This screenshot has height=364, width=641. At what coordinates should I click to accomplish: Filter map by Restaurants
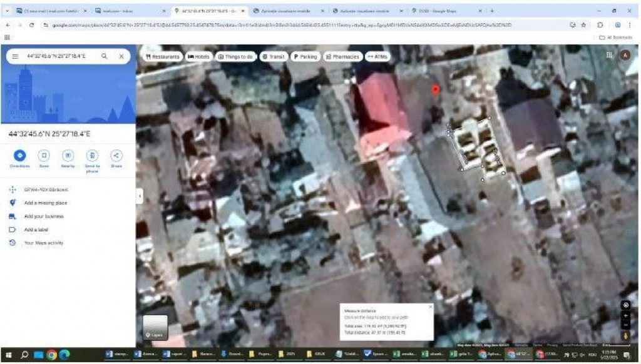pyautogui.click(x=162, y=56)
